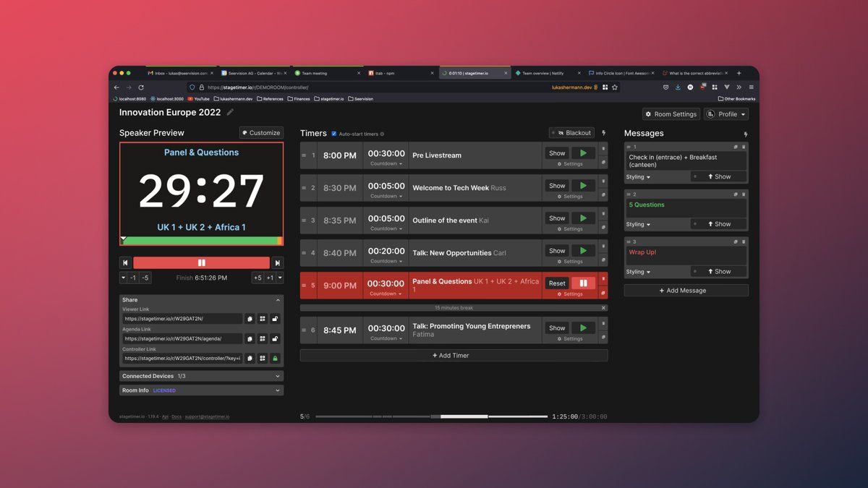Image resolution: width=868 pixels, height=488 pixels.
Task: Remove the 15 minutes break with its X
Action: coord(603,308)
